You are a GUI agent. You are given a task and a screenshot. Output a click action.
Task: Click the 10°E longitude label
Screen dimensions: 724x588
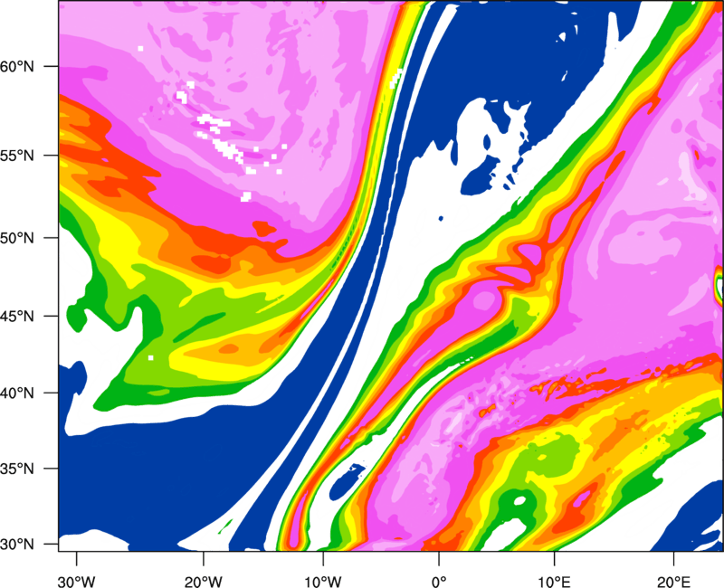[554, 582]
